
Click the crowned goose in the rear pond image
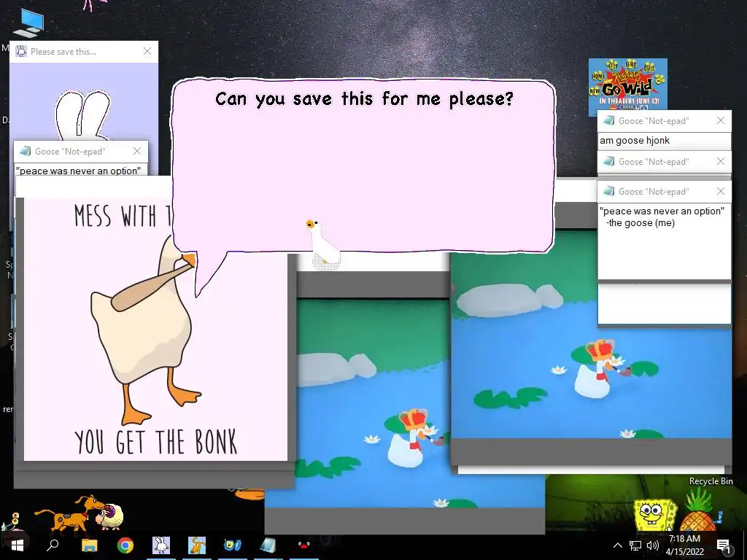coord(413,437)
